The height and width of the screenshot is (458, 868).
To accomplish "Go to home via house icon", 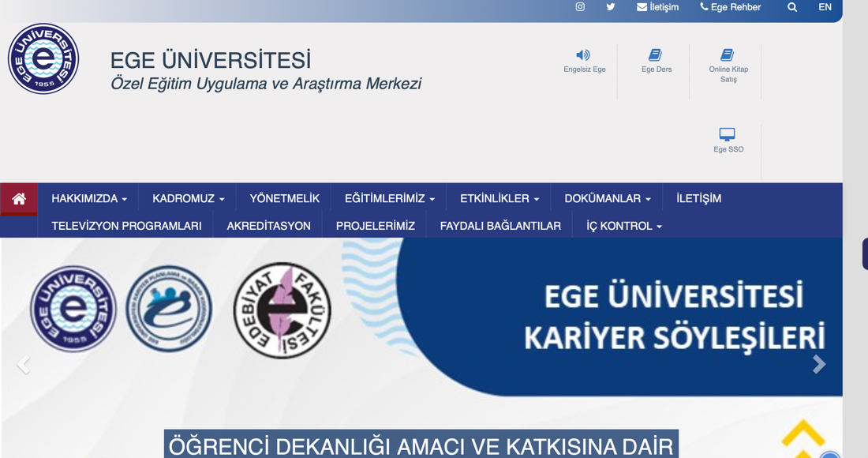I will 19,199.
